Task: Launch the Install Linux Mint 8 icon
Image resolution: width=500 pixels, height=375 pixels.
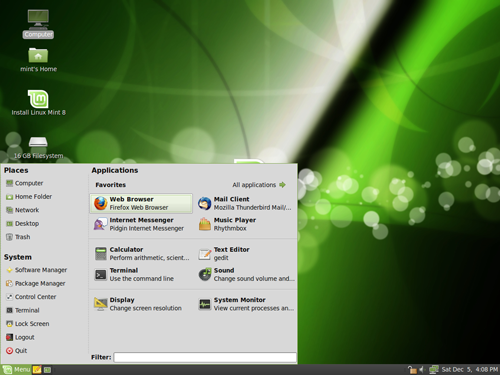Action: (x=38, y=103)
